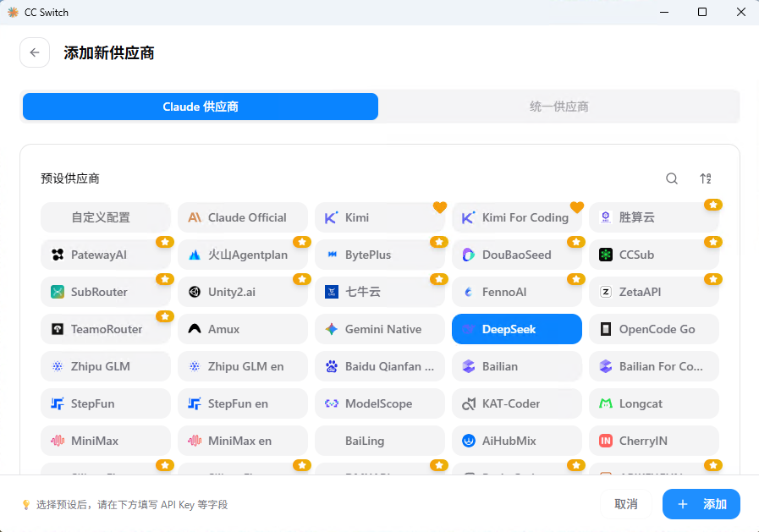Click the 预设供应商 heading
Viewport: 759px width, 532px height.
click(70, 178)
